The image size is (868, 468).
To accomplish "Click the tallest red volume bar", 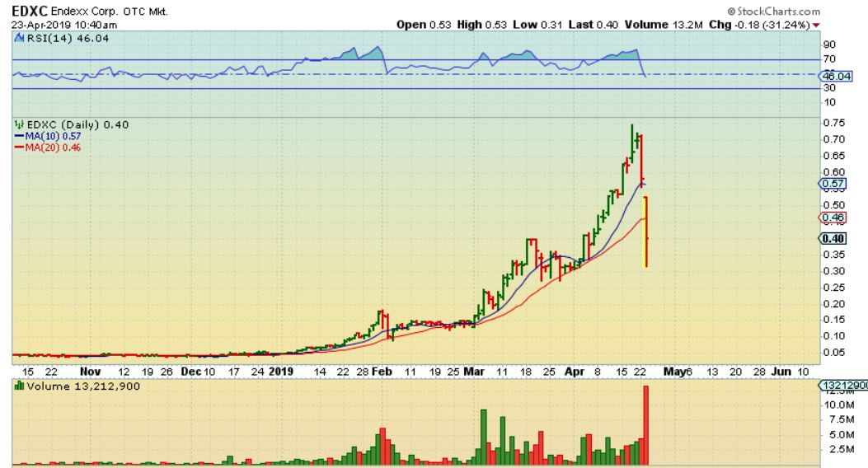I will coord(645,425).
